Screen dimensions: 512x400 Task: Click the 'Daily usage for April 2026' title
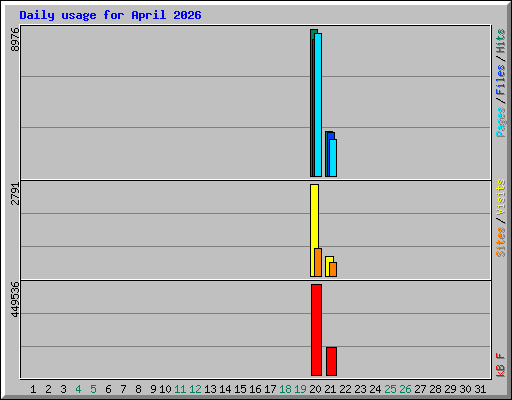110,16
